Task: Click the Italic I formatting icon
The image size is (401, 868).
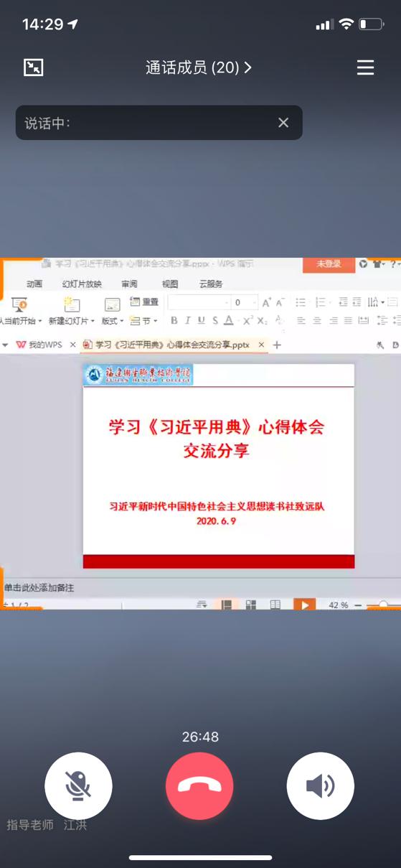Action: (188, 320)
